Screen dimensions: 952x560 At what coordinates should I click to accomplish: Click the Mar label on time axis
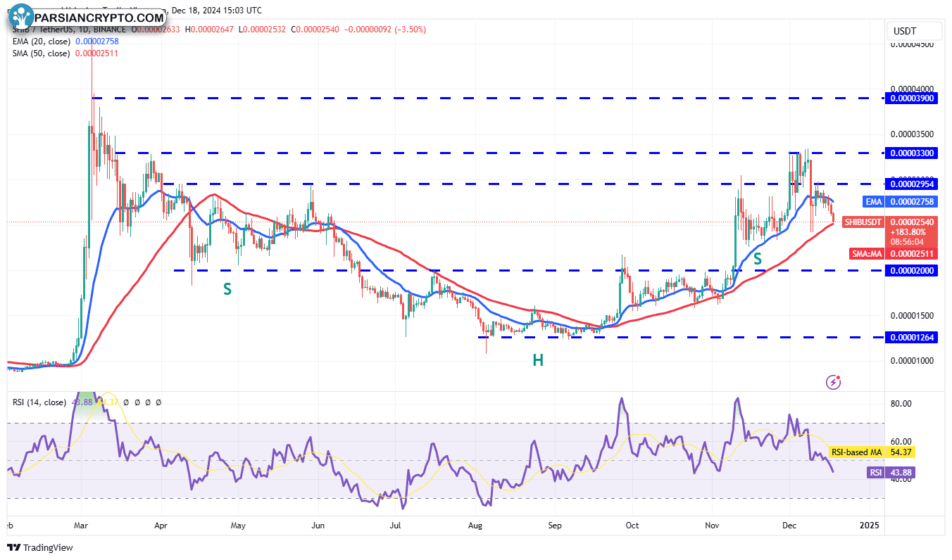click(81, 525)
